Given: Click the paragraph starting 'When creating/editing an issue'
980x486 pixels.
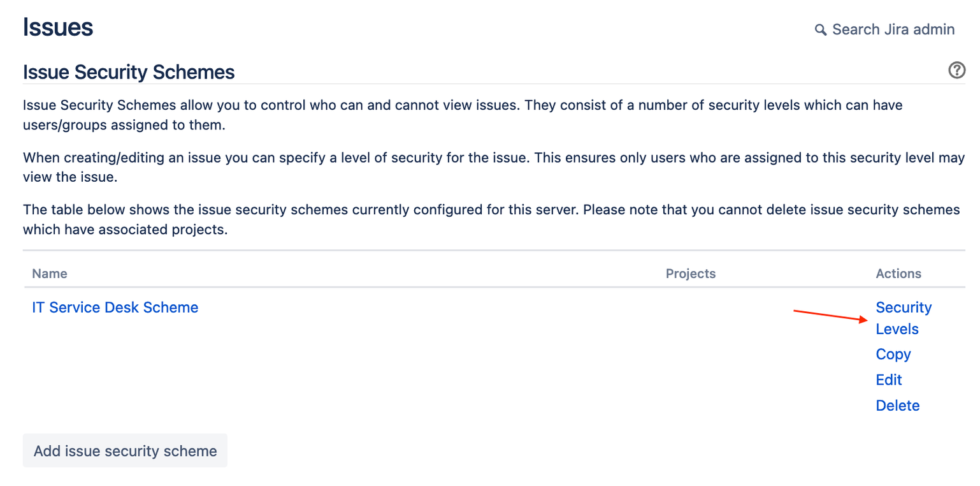Looking at the screenshot, I should tap(494, 167).
